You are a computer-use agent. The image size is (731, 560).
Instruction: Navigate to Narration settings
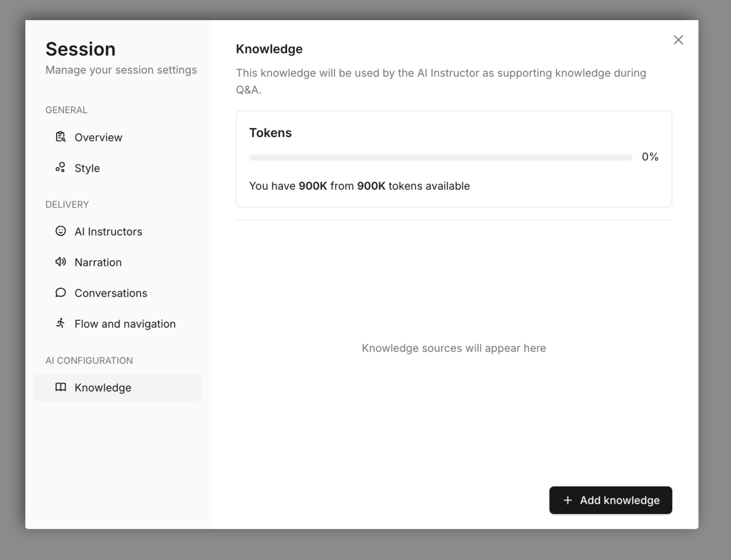pos(98,262)
